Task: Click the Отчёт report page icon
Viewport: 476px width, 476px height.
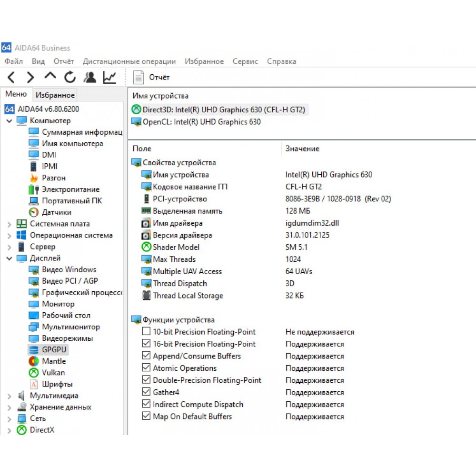Action: (139, 77)
